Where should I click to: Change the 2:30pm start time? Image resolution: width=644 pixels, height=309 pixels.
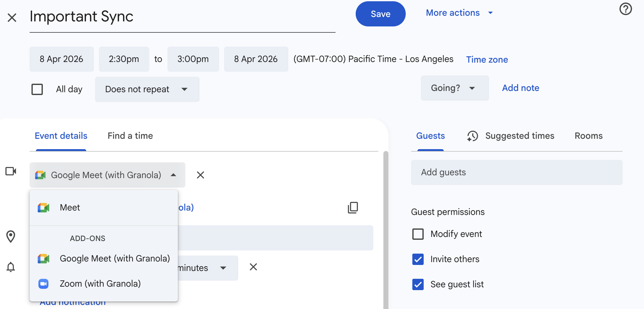[x=124, y=59]
